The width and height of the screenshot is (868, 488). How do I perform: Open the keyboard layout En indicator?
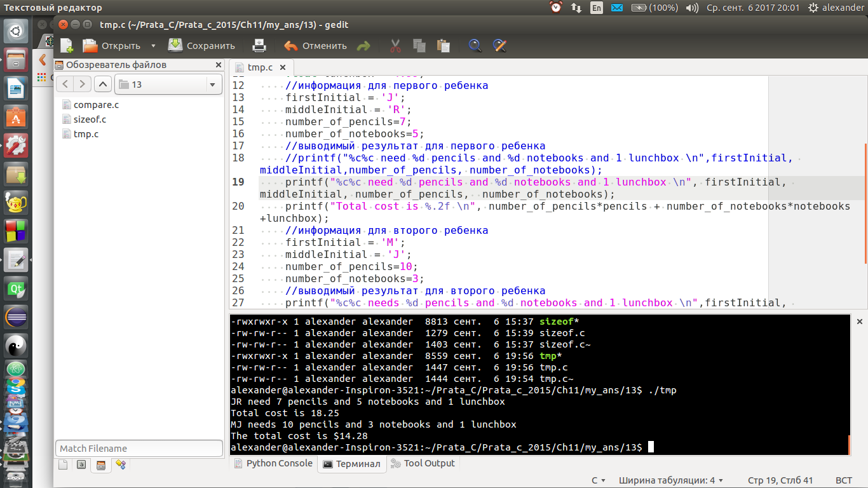coord(596,8)
